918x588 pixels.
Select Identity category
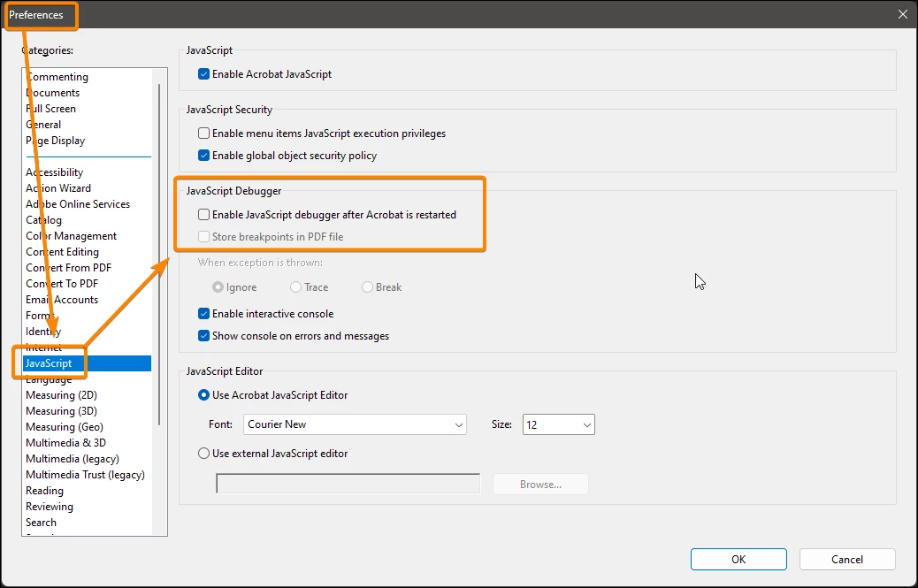[42, 332]
